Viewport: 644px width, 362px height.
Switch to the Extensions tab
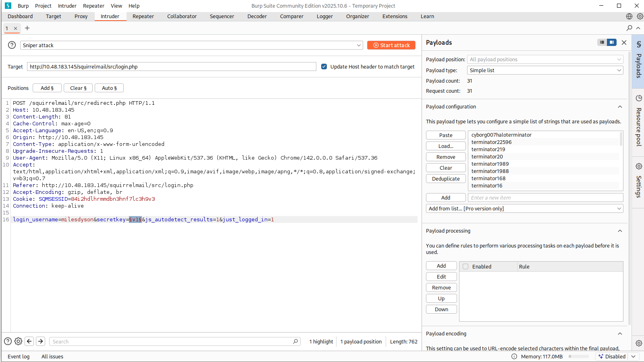pos(395,17)
